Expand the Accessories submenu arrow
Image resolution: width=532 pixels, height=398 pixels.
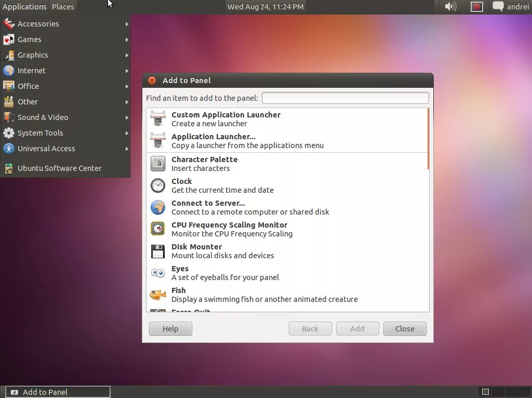(x=127, y=24)
